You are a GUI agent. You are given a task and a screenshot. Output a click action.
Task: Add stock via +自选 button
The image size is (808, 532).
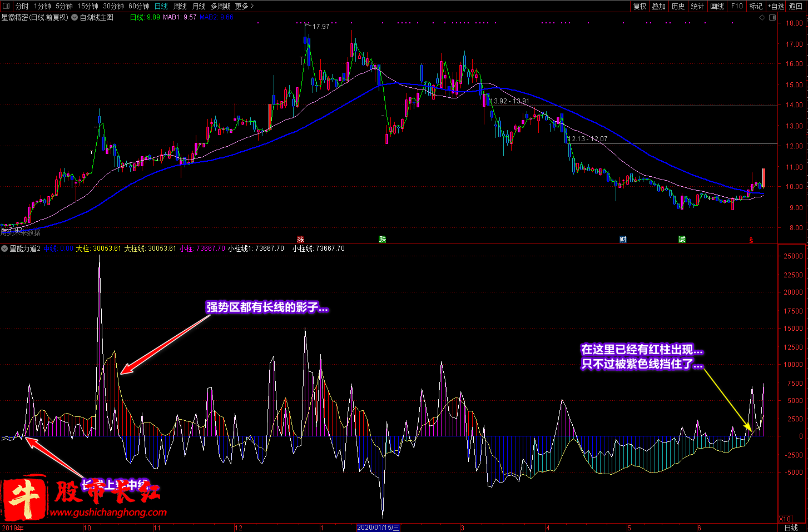pos(776,6)
